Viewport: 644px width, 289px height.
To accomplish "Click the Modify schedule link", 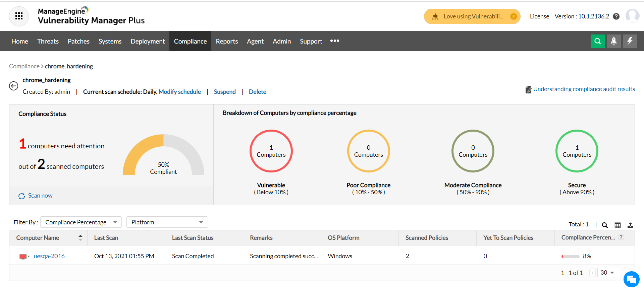I will click(x=179, y=92).
